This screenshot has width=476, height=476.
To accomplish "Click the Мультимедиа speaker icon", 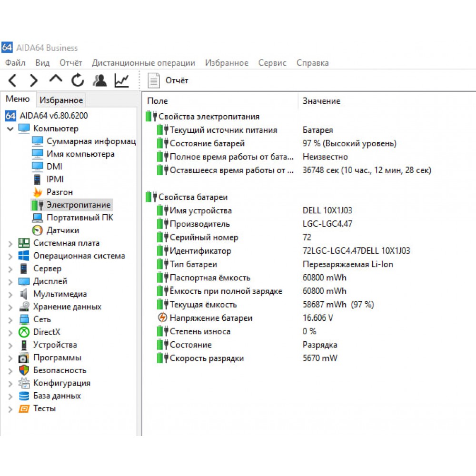I will [24, 294].
